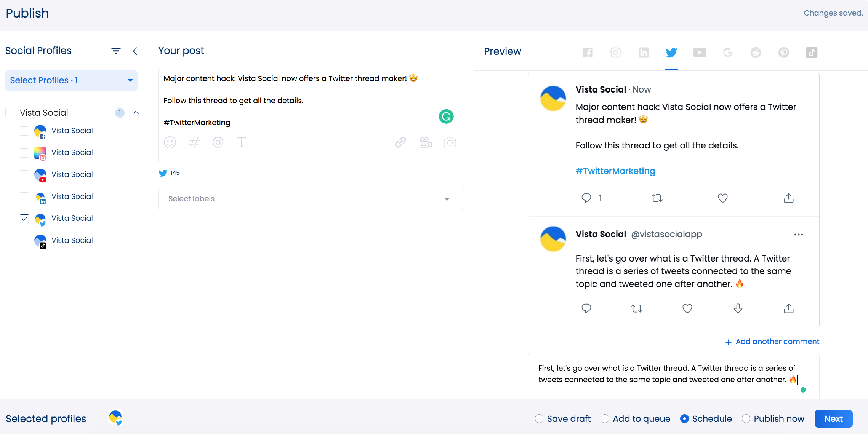Open the video attachment option
868x434 pixels.
(425, 142)
